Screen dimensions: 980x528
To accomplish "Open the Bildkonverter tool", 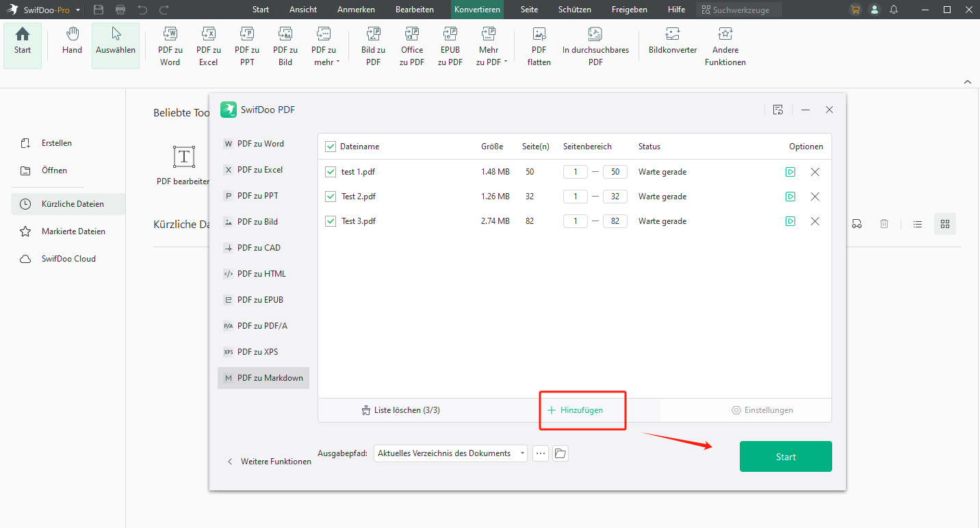I will pos(673,42).
